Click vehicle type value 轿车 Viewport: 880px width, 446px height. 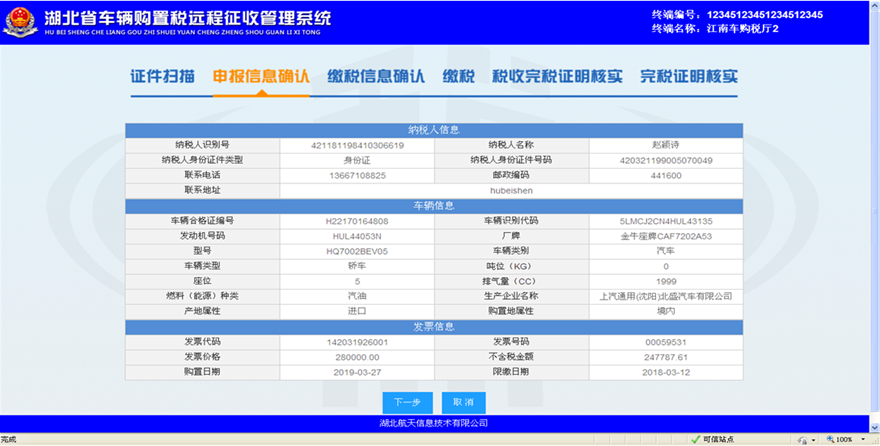point(357,266)
